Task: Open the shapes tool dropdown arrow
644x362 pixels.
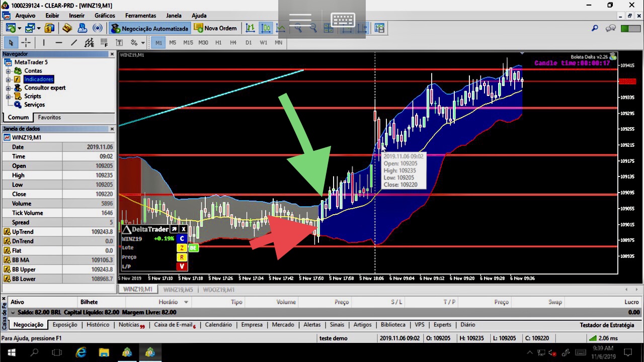Action: [143, 43]
